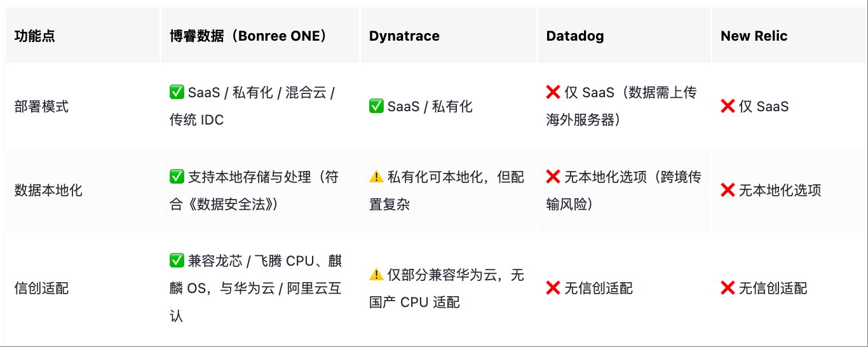Select the Datadog column header

click(x=575, y=36)
